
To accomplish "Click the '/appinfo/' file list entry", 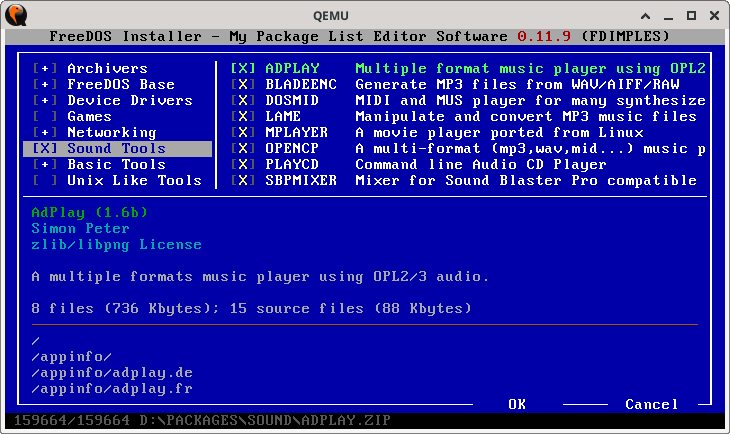I will tap(72, 357).
